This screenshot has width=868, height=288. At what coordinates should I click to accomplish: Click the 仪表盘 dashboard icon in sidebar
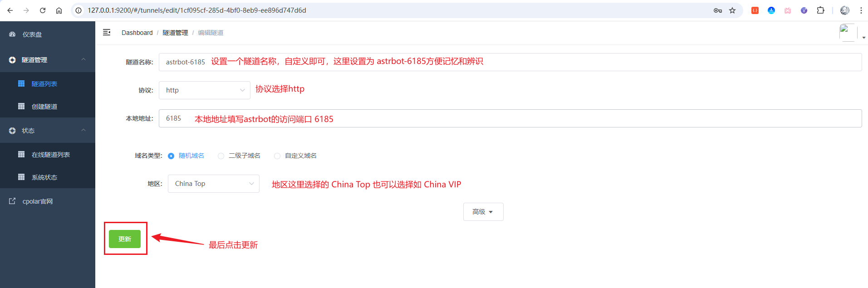click(x=12, y=34)
